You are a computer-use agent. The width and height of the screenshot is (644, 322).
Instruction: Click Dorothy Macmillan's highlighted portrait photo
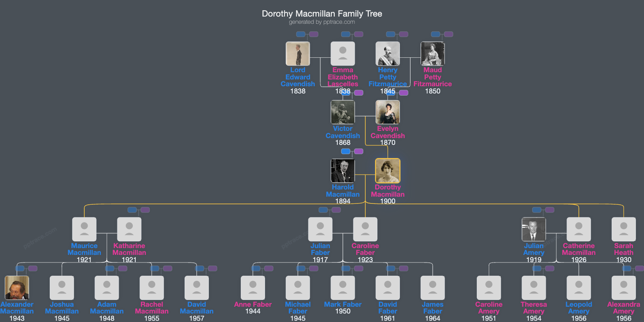388,170
